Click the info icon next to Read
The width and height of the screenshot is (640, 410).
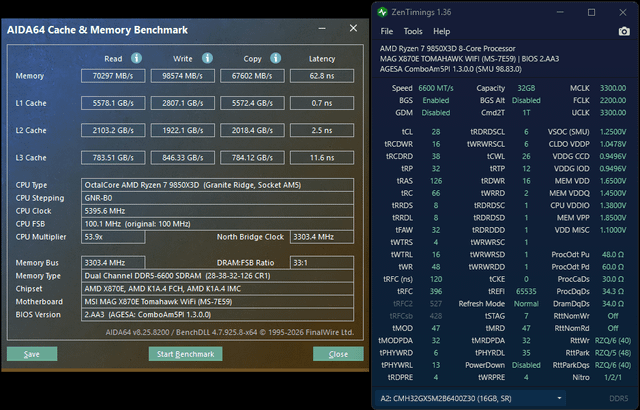[136, 58]
